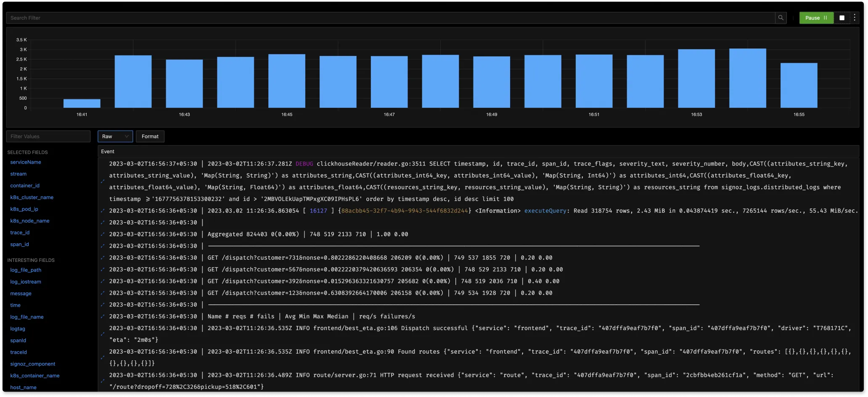Expand the clickhouseReader DEBUG log entry

(x=103, y=181)
